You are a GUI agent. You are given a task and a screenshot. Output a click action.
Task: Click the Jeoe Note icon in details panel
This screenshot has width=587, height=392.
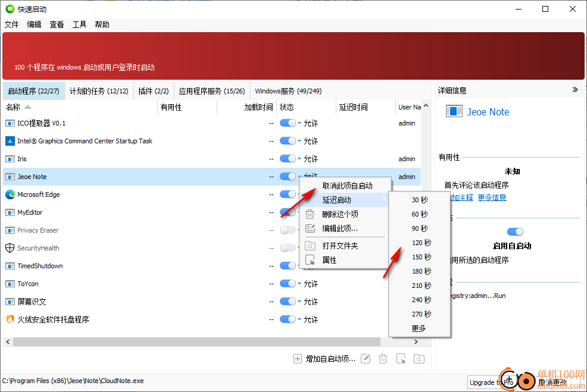[x=454, y=111]
